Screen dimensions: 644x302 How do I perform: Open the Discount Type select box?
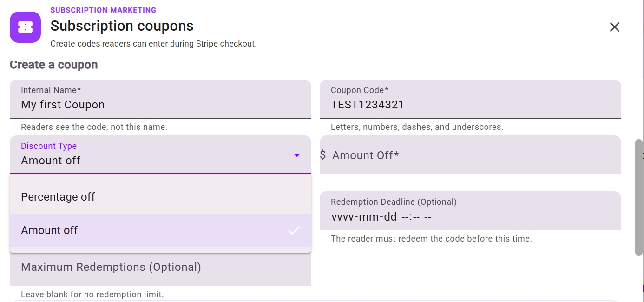(160, 155)
